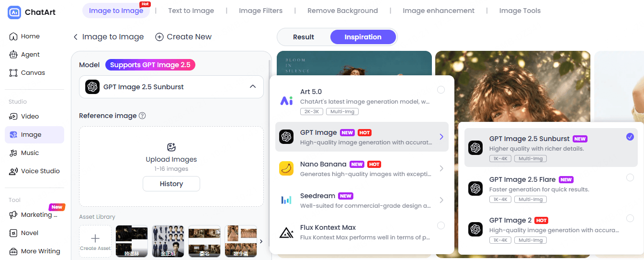Expand the Nano Banana submenu arrow
Screen dimensions: 644x260
pos(441,168)
